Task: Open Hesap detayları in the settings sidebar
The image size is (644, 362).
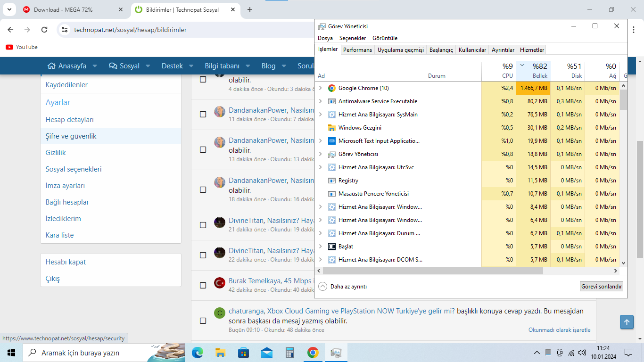Action: point(70,120)
